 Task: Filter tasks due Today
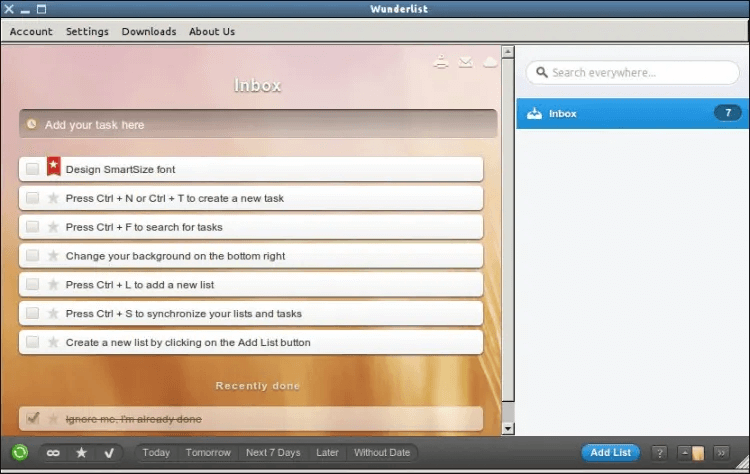pos(156,452)
